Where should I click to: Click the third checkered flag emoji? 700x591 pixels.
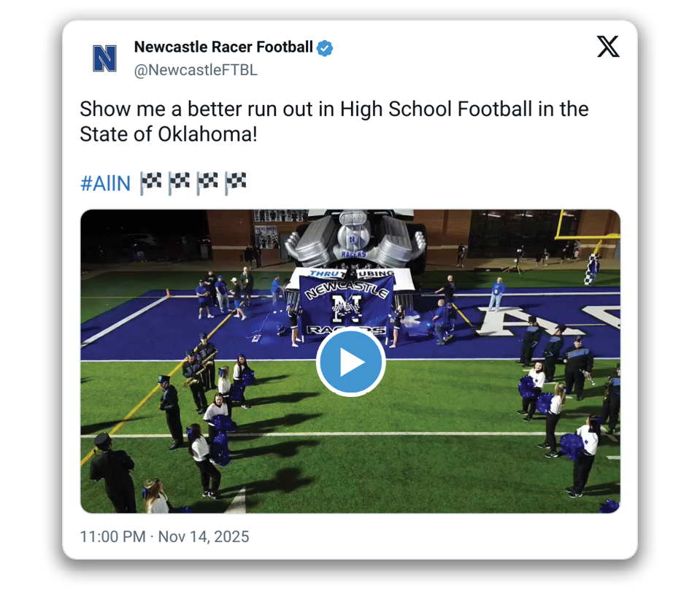(207, 183)
